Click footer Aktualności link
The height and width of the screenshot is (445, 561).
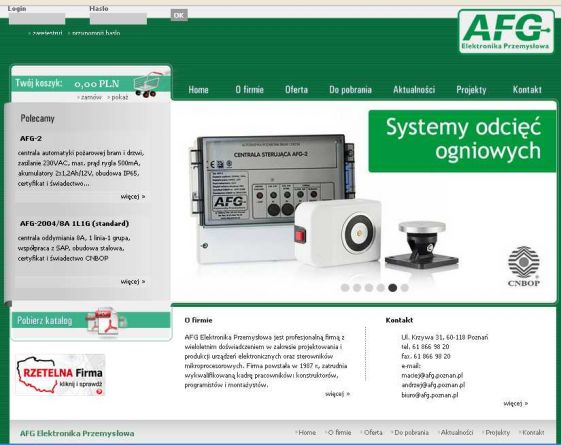(x=457, y=432)
